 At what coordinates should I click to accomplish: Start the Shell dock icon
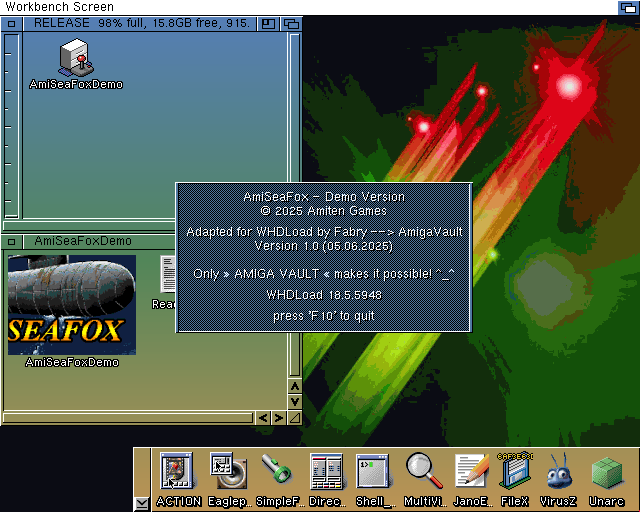pyautogui.click(x=372, y=471)
